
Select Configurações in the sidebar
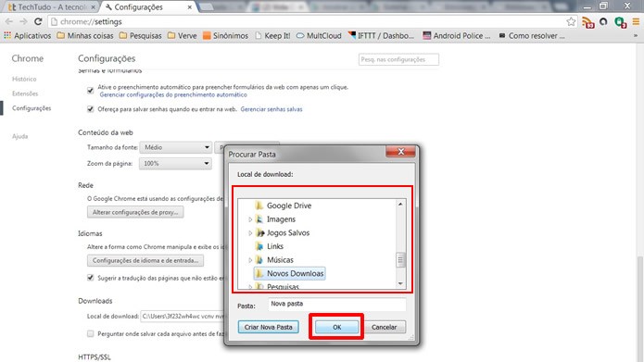[x=32, y=108]
